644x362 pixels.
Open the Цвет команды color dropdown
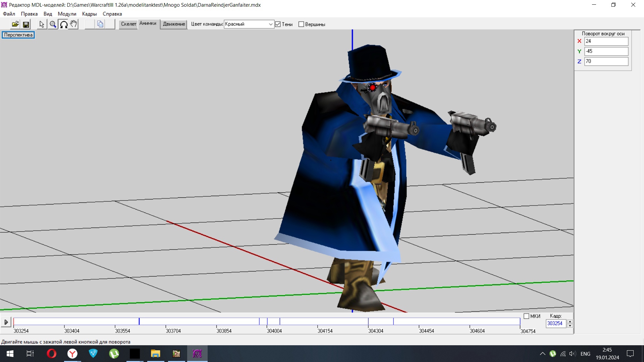pyautogui.click(x=270, y=24)
